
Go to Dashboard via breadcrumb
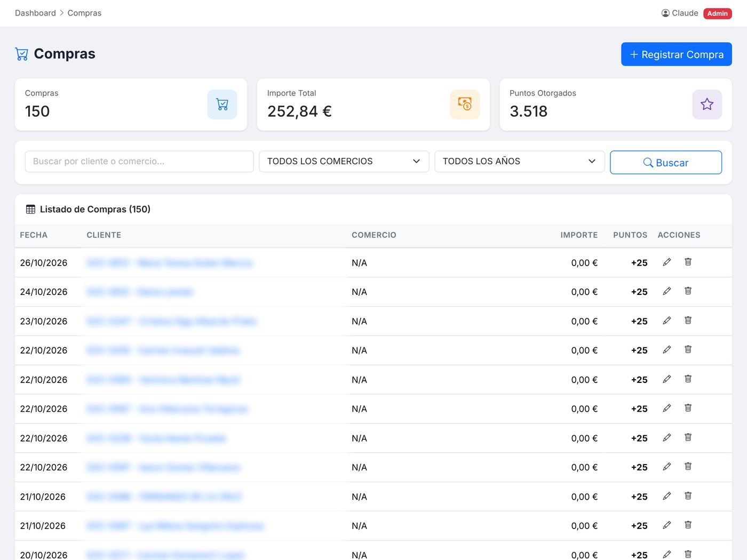35,13
